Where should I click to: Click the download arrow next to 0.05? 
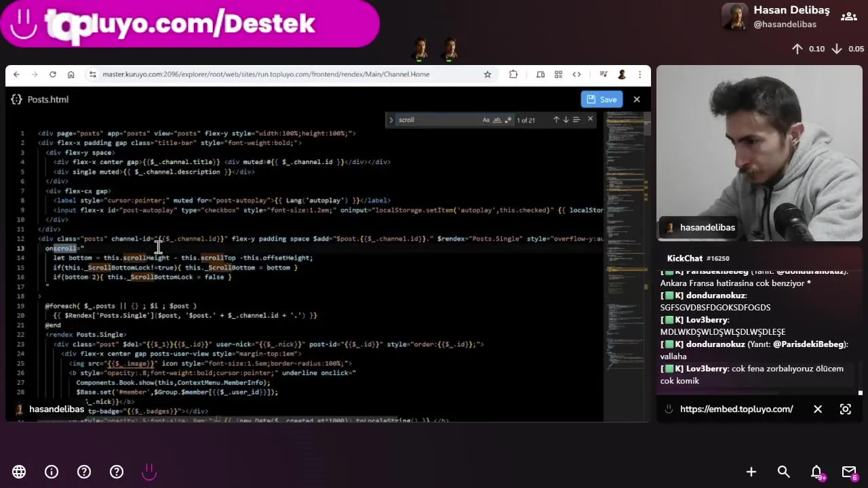tap(837, 49)
